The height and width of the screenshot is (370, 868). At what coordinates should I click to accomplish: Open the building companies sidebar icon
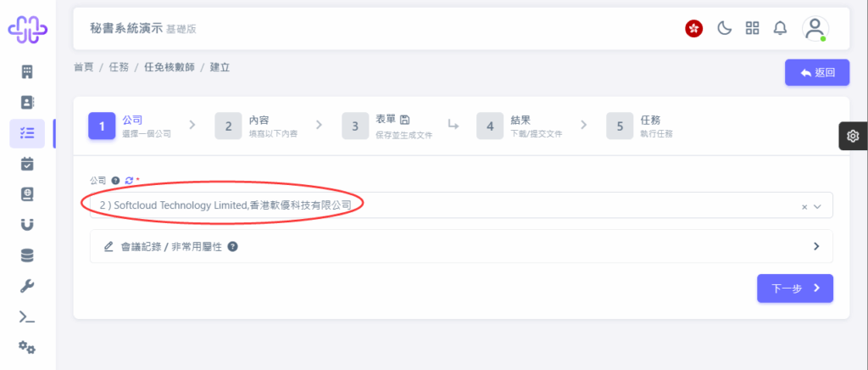click(27, 71)
